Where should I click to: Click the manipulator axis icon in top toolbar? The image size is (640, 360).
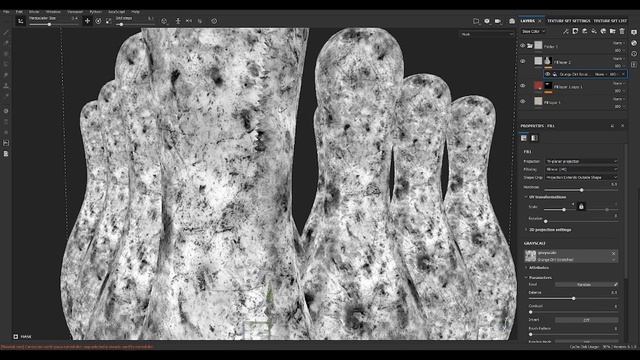[20, 21]
